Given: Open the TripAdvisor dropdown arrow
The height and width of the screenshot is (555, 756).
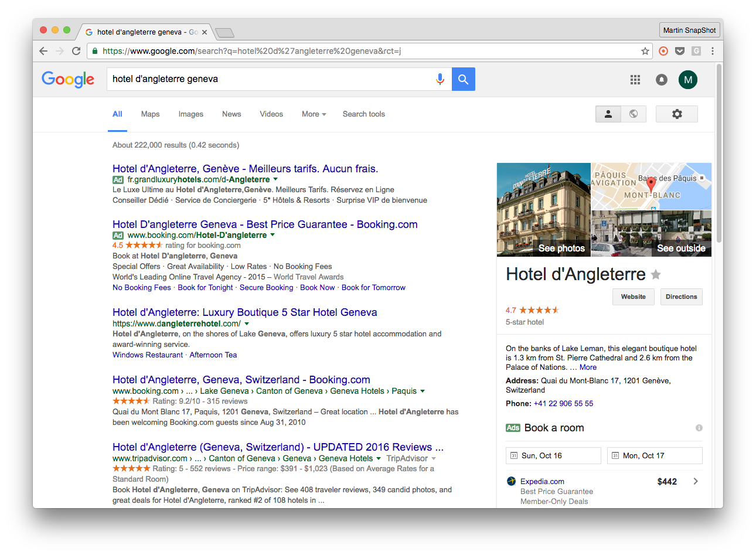Looking at the screenshot, I should coord(434,458).
